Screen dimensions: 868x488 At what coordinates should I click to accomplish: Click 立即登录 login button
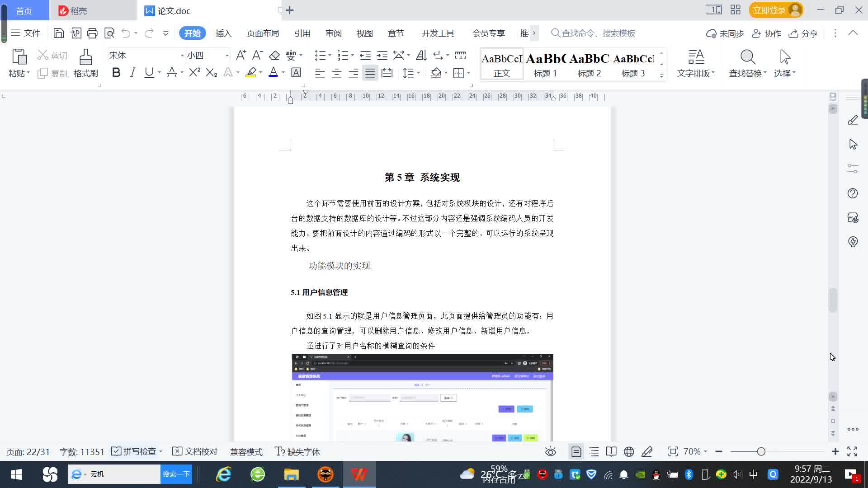(776, 10)
